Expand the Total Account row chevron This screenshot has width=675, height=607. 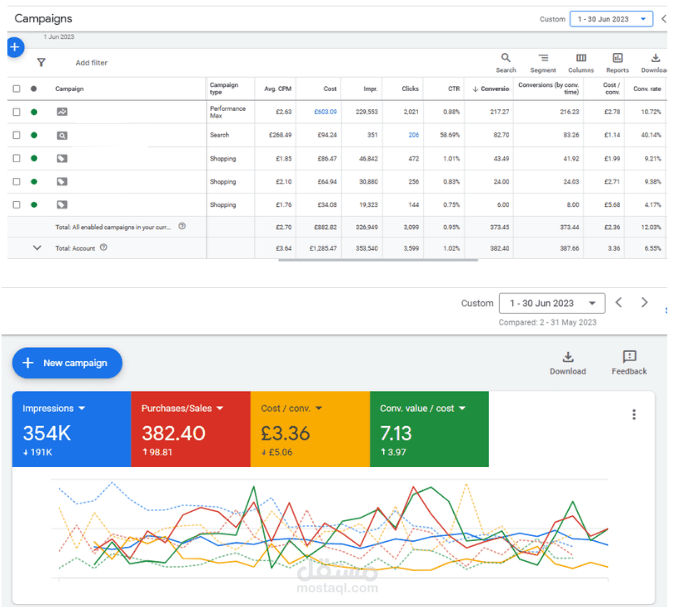tap(37, 248)
